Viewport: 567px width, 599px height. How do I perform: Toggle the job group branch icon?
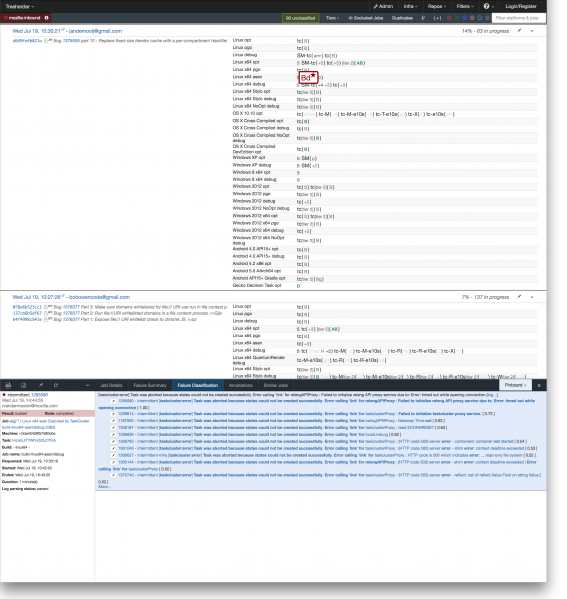[x=423, y=18]
